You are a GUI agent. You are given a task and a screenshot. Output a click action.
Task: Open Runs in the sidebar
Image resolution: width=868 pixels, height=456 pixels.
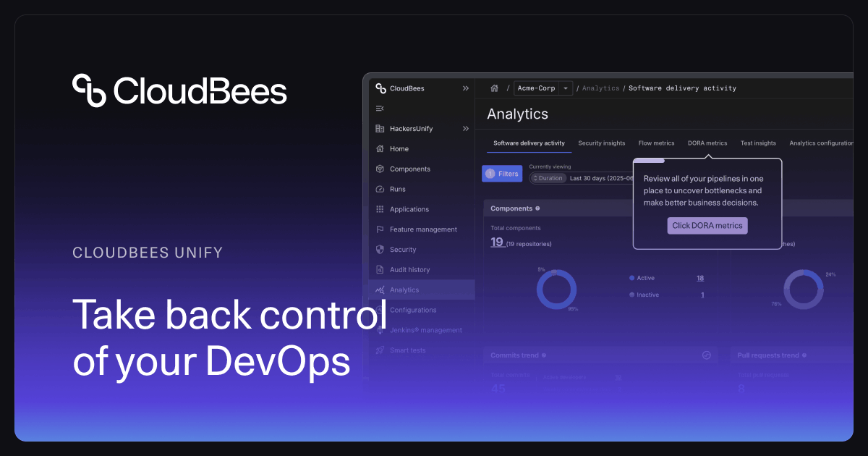pos(422,189)
